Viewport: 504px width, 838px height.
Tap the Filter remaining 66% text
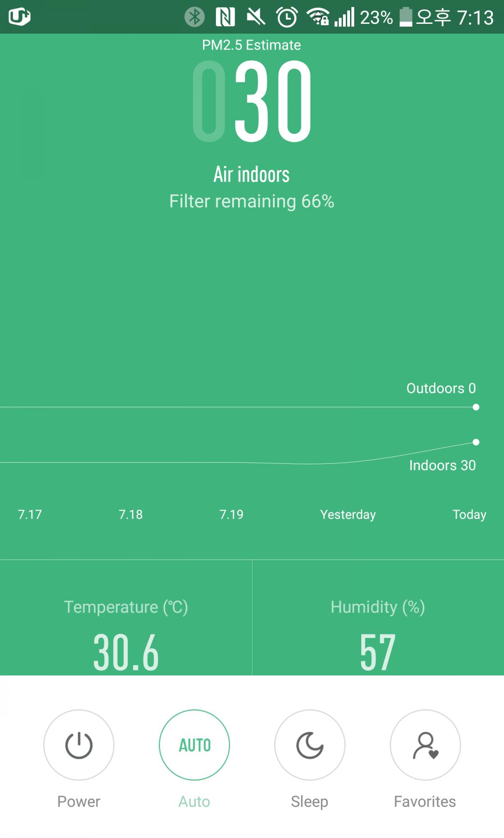(x=252, y=201)
